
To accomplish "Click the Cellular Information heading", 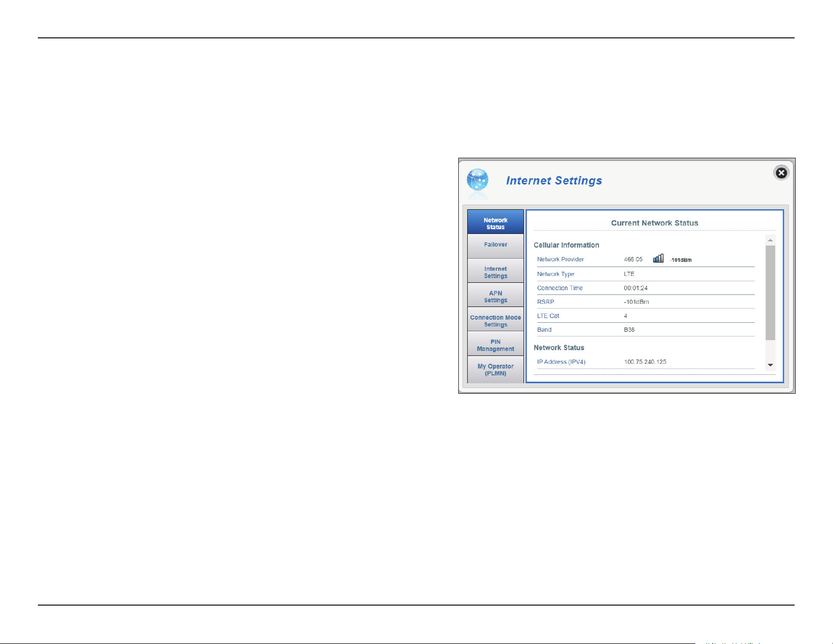I will pyautogui.click(x=567, y=245).
